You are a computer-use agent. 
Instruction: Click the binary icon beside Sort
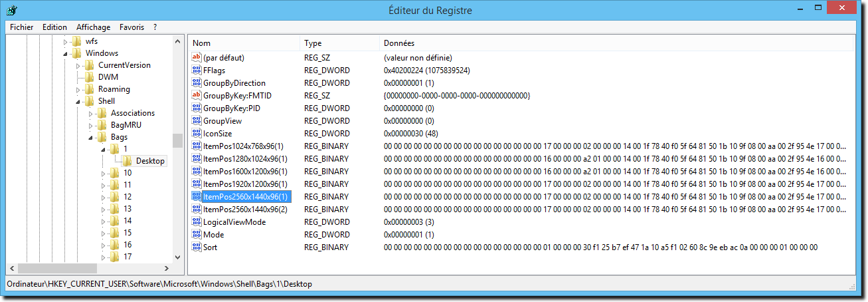click(x=197, y=247)
